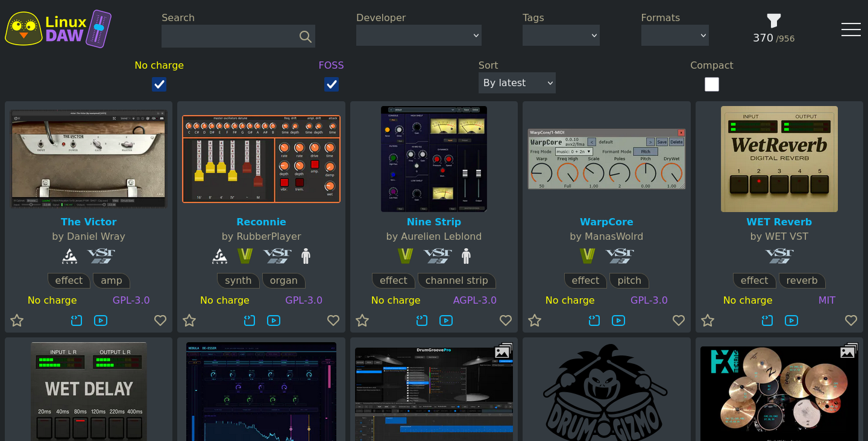Click the CLAP format icon on The Victor
The width and height of the screenshot is (868, 441).
[69, 256]
